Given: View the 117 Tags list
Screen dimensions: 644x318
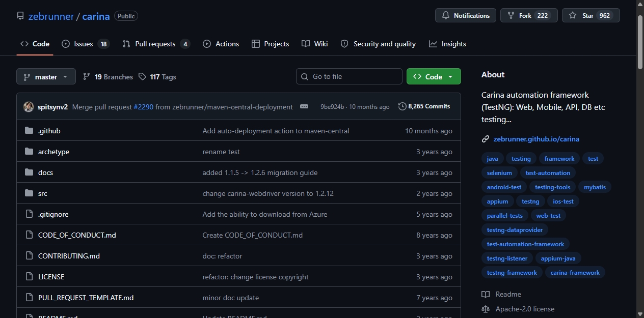Looking at the screenshot, I should tap(157, 77).
